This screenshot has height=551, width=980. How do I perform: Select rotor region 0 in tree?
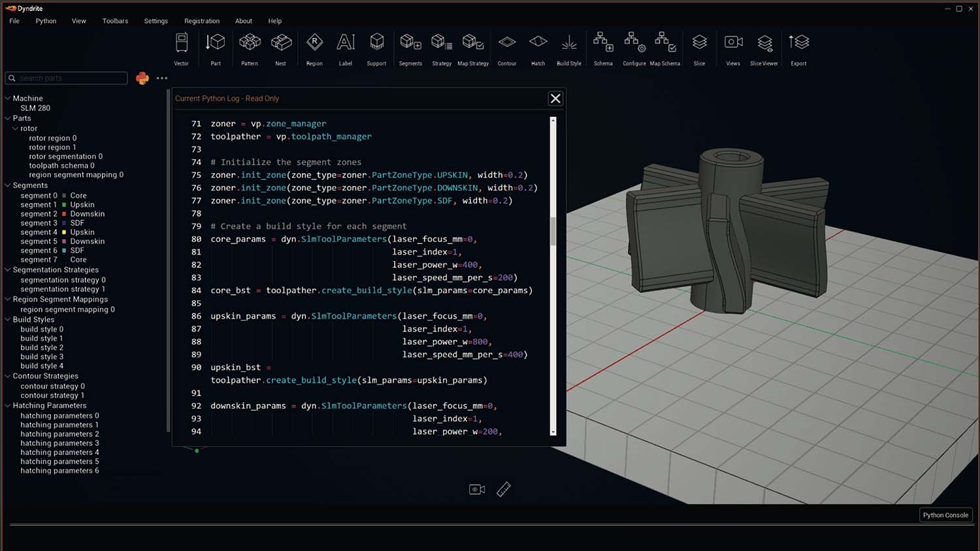click(x=52, y=138)
